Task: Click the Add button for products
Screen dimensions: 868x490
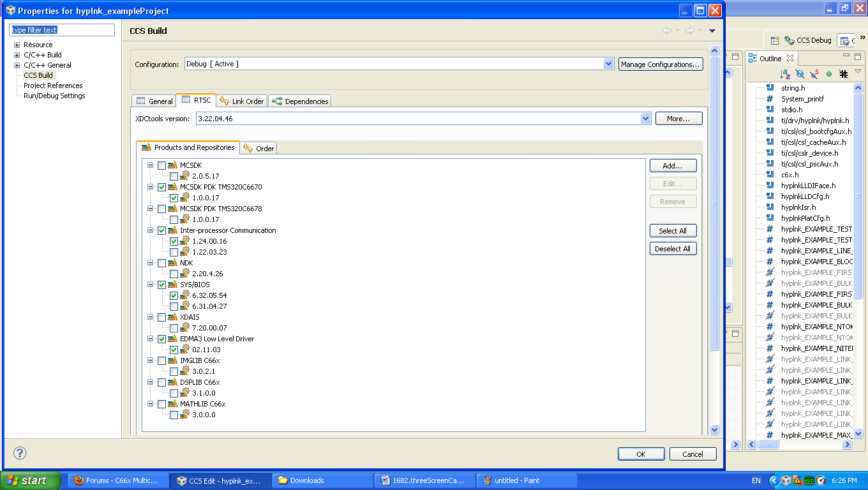Action: pos(673,166)
